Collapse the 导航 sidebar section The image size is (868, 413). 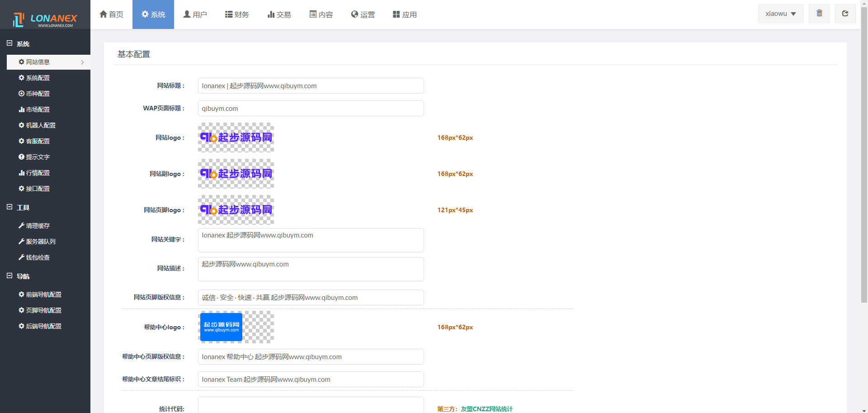click(9, 276)
